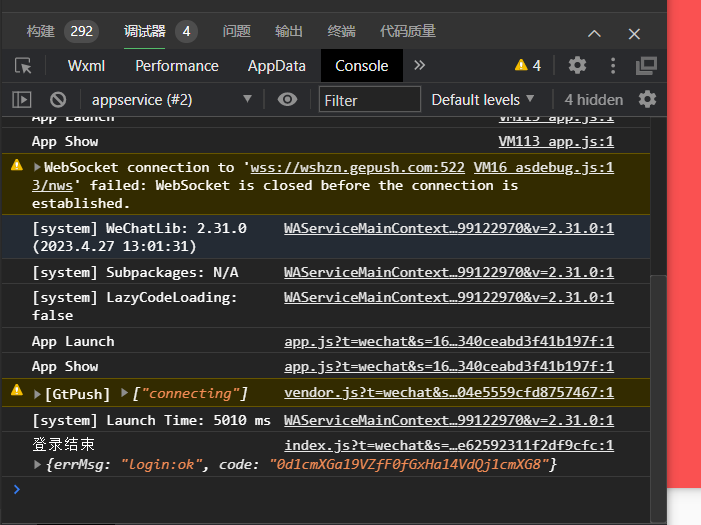Viewport: 701px width, 525px height.
Task: Expand the WebSocket warning message
Action: click(x=38, y=168)
